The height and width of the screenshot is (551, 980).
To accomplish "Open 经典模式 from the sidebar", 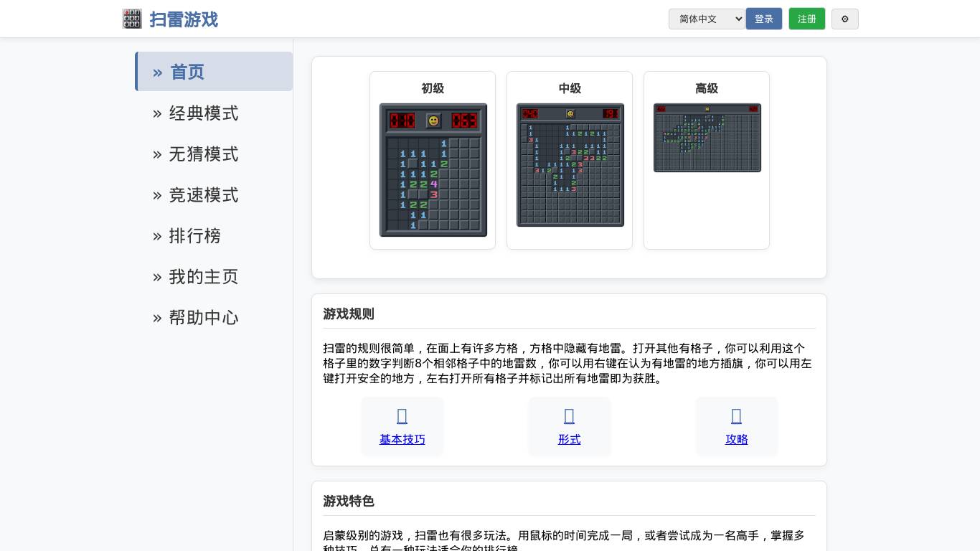I will (x=204, y=113).
